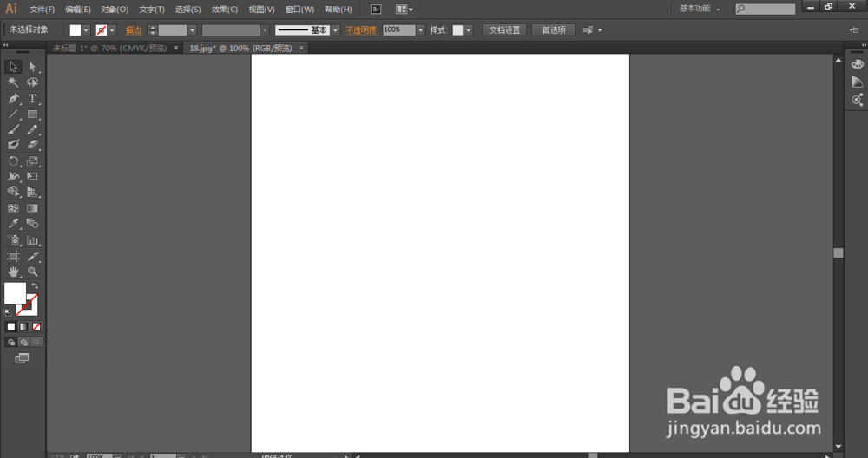This screenshot has width=868, height=458.
Task: Open stroke color dropdown in control bar
Action: tap(112, 30)
